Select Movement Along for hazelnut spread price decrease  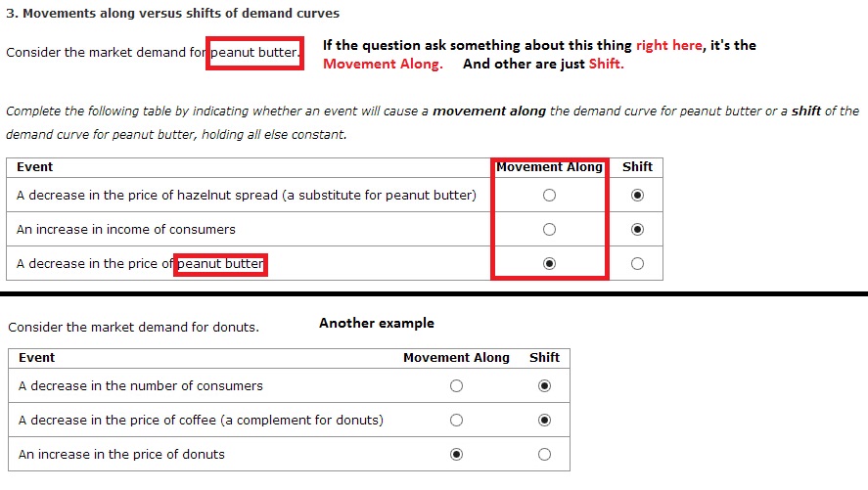(549, 196)
